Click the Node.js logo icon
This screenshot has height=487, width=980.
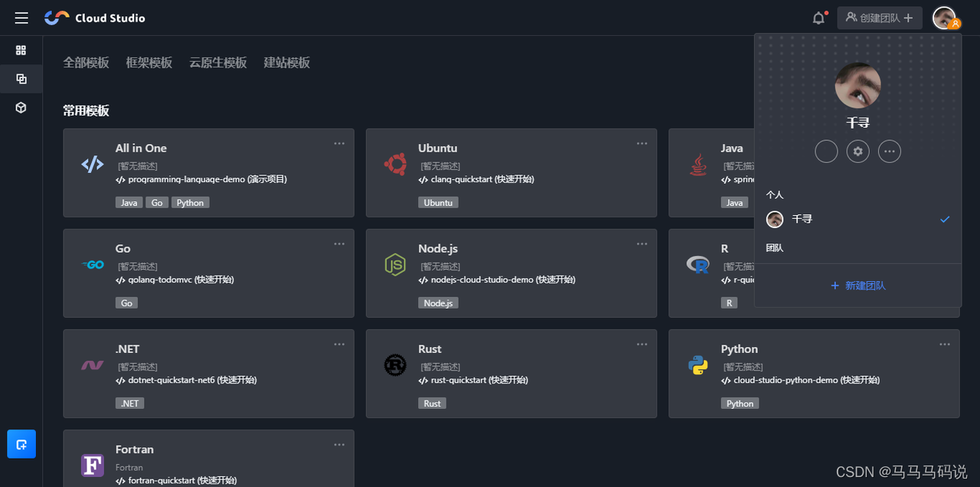click(x=395, y=264)
